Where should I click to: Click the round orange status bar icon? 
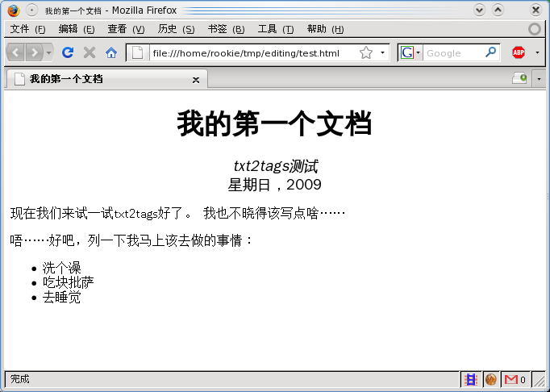[490, 379]
